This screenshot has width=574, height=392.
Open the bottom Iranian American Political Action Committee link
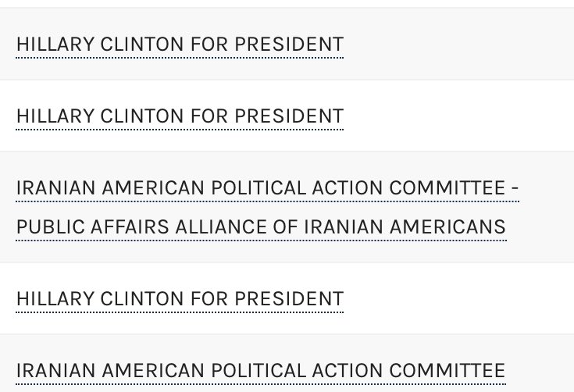[x=261, y=370]
